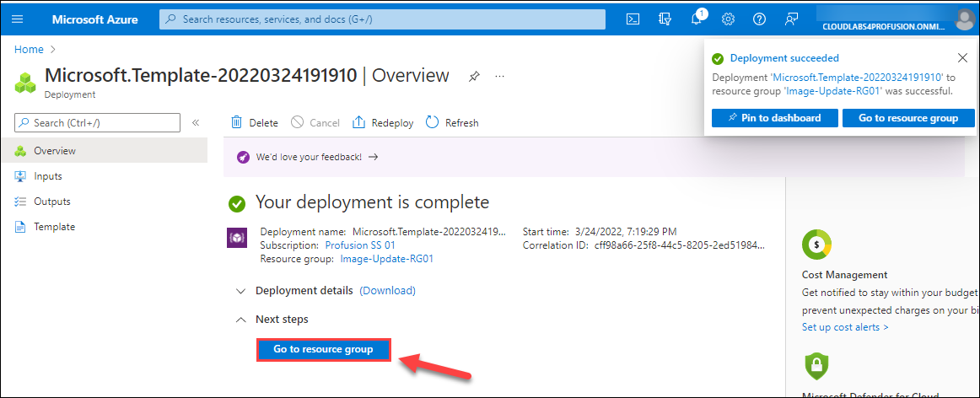The height and width of the screenshot is (398, 980).
Task: Open Cloud Shell from top bar
Action: coord(633,19)
